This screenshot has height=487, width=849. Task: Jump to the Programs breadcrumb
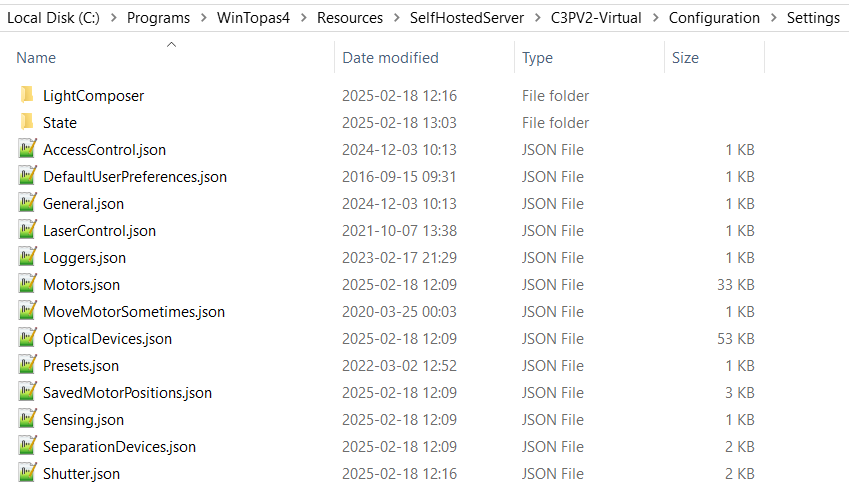point(158,18)
